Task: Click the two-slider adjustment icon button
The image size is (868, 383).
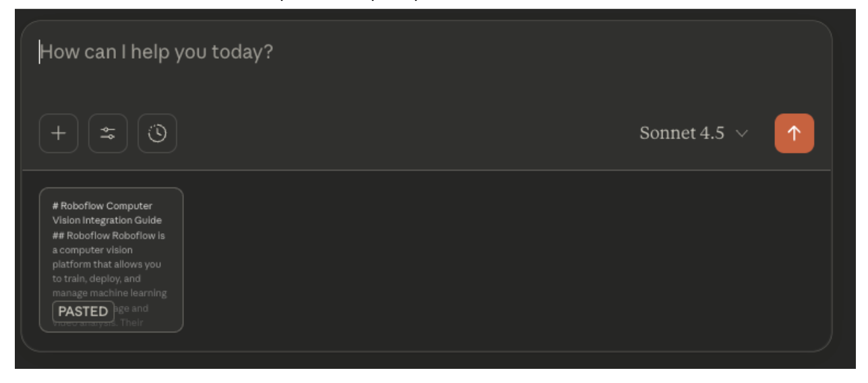Action: 108,134
